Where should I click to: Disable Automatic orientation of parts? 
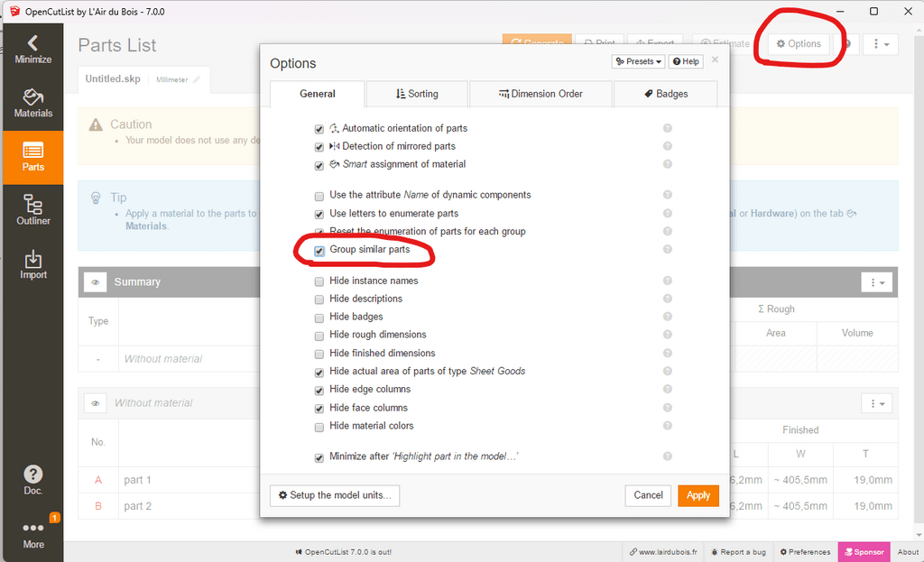(319, 129)
